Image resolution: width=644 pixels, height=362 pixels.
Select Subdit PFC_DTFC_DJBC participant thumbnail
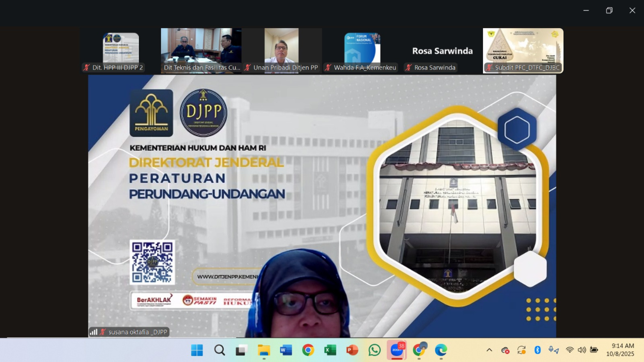pos(523,50)
